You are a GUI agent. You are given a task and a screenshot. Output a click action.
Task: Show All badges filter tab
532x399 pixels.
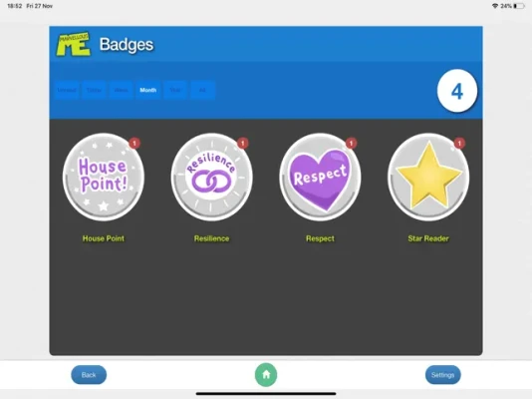[202, 90]
